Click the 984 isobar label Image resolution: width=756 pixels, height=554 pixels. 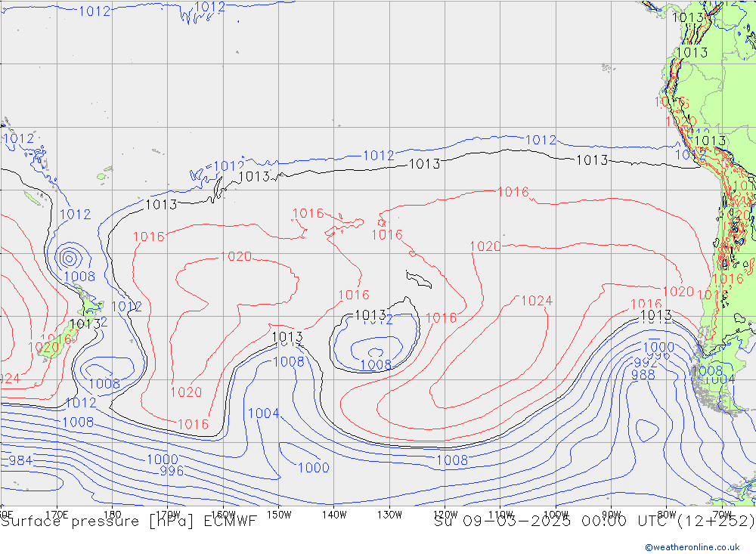click(x=20, y=460)
